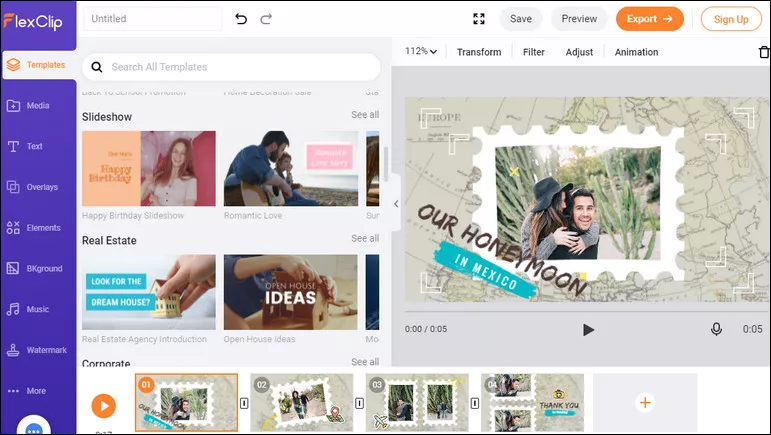
Task: Open the 112% zoom dropdown
Action: pyautogui.click(x=421, y=52)
